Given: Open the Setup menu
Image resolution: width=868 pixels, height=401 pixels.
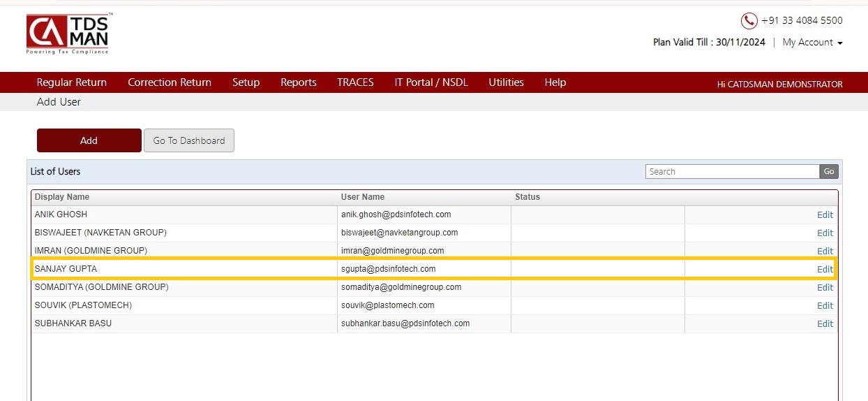Looking at the screenshot, I should [246, 82].
